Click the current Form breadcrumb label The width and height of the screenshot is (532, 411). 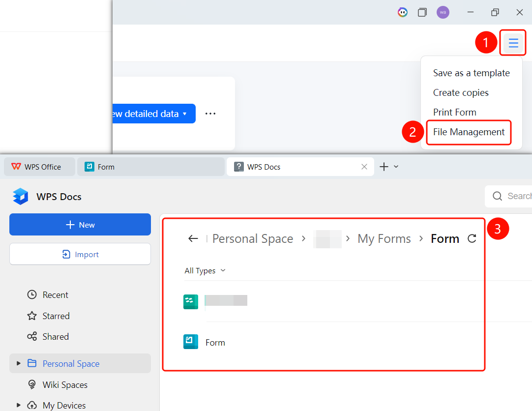445,239
